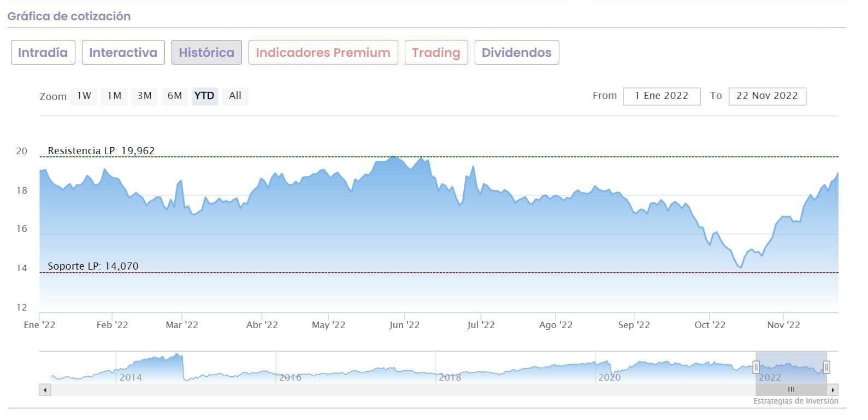This screenshot has height=420, width=868.
Task: Show All historical data range
Action: 235,96
